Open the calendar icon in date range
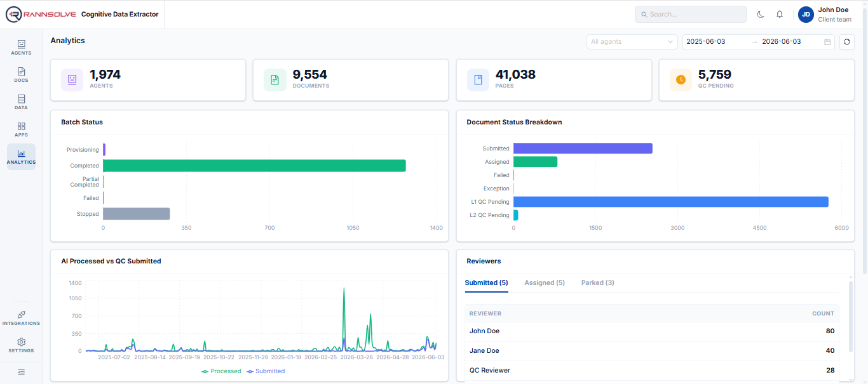Viewport: 868px width, 384px height. pos(827,42)
